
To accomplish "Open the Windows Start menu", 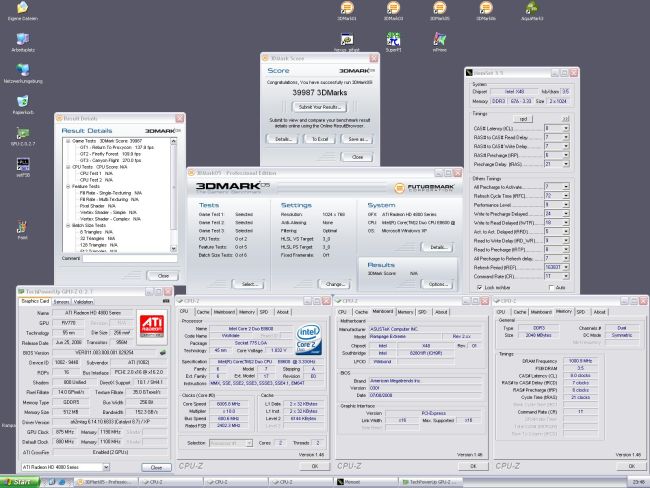I will click(x=19, y=482).
